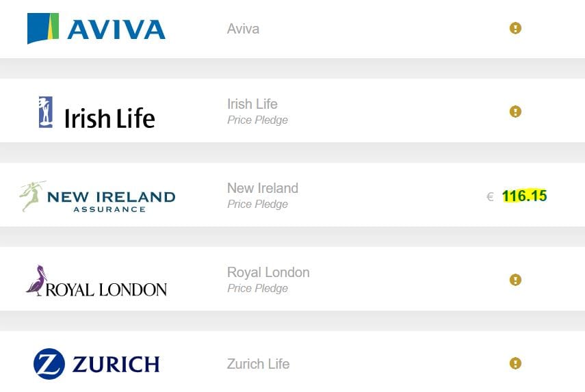Click the euro symbol beside the price
585x392 pixels.
click(x=490, y=197)
